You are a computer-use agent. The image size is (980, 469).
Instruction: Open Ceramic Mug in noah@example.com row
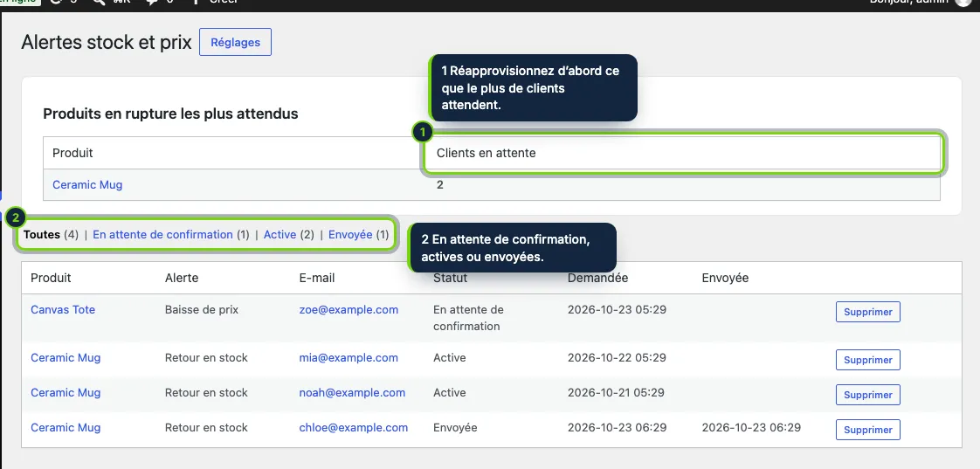point(66,393)
